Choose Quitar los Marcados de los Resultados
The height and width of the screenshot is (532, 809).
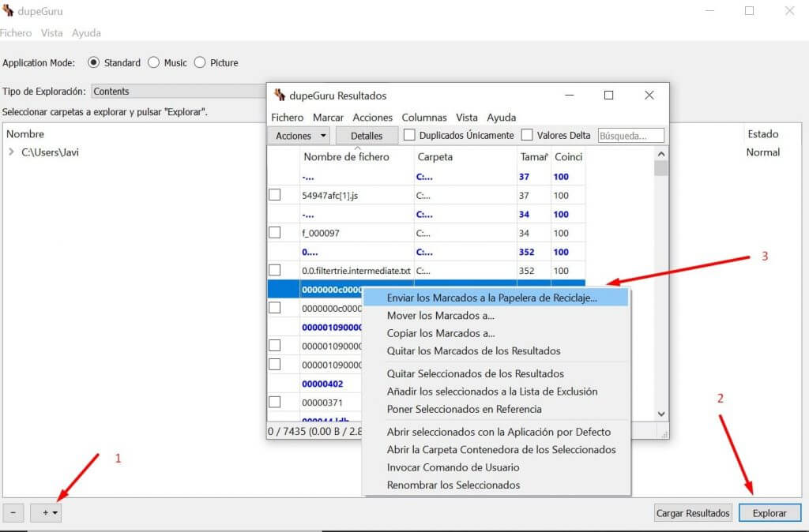[496, 350]
